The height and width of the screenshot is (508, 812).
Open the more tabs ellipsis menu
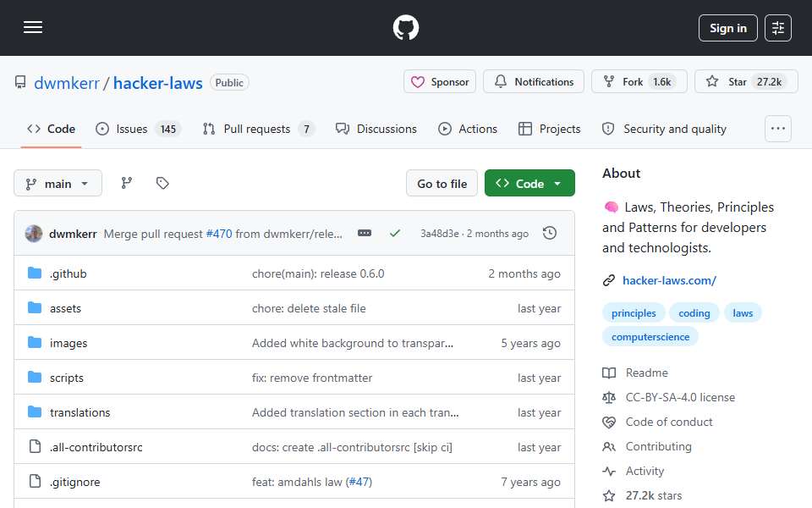(x=778, y=129)
